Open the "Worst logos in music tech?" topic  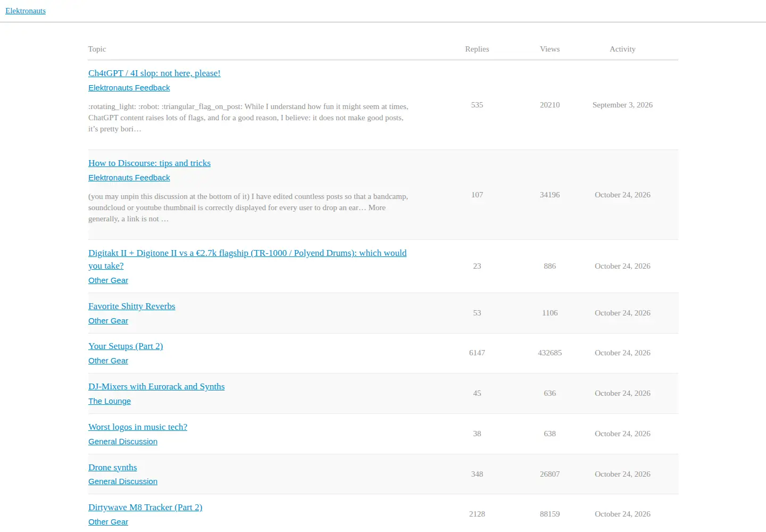pyautogui.click(x=138, y=427)
